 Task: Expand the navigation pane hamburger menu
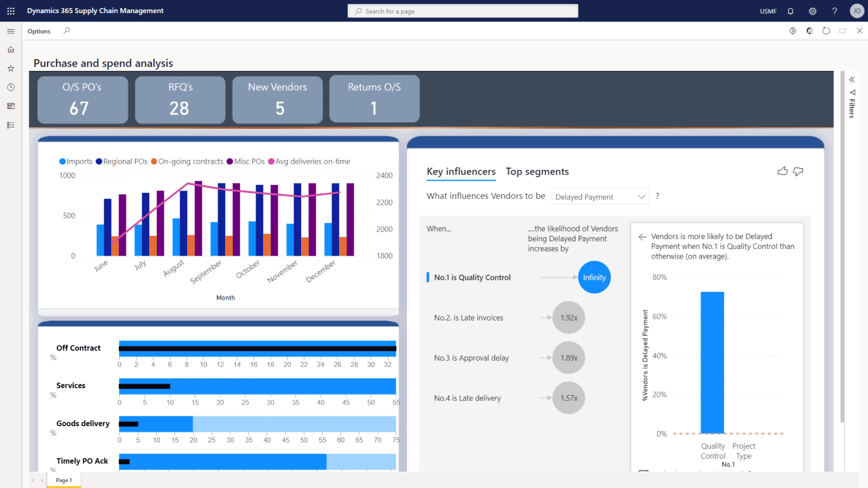coord(11,31)
